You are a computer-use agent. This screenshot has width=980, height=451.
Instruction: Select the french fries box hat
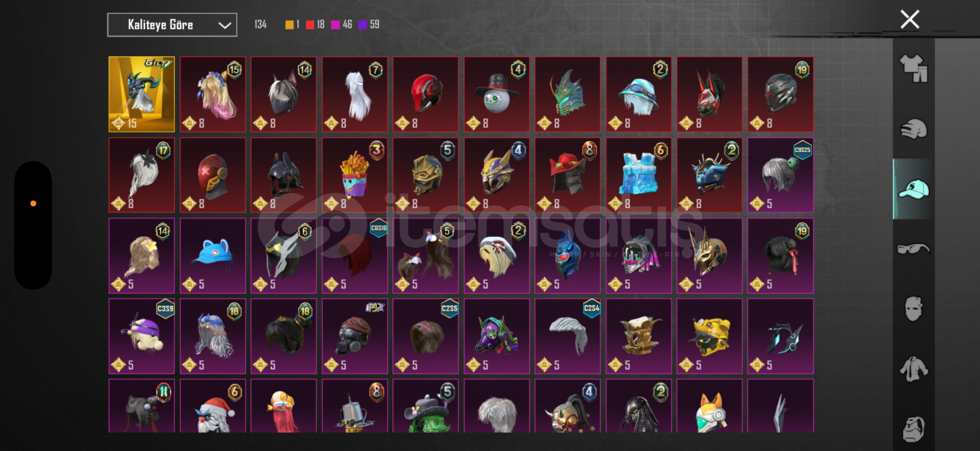click(x=355, y=175)
